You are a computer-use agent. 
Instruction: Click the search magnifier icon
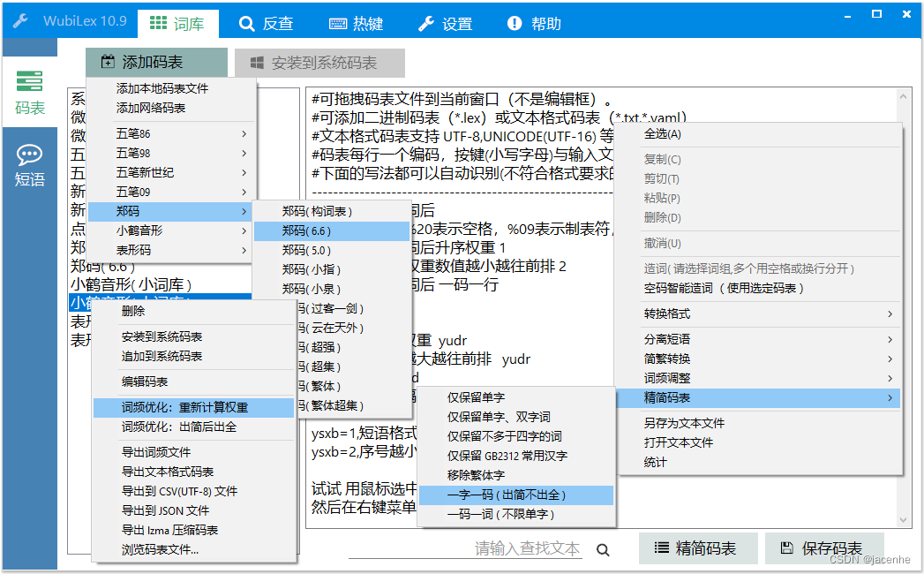(x=604, y=548)
